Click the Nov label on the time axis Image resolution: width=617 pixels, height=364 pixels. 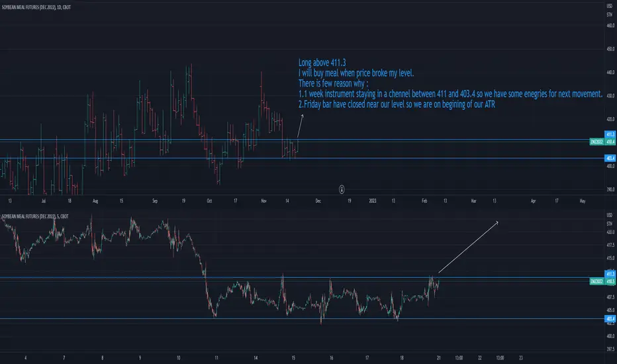(x=263, y=201)
